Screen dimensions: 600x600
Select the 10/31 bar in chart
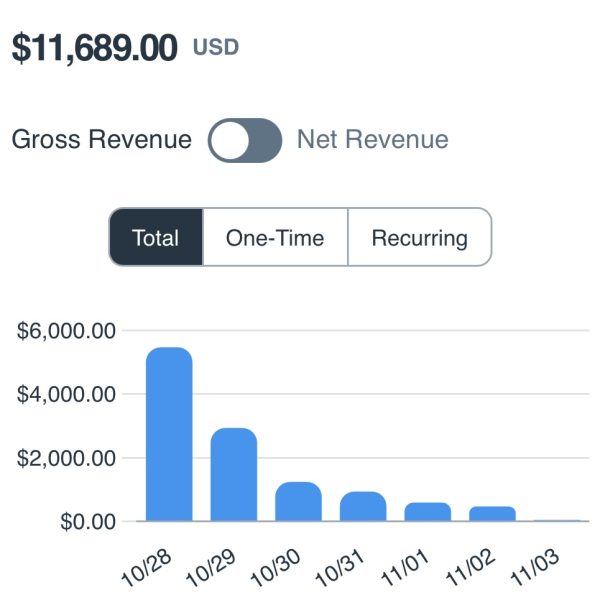[x=363, y=506]
